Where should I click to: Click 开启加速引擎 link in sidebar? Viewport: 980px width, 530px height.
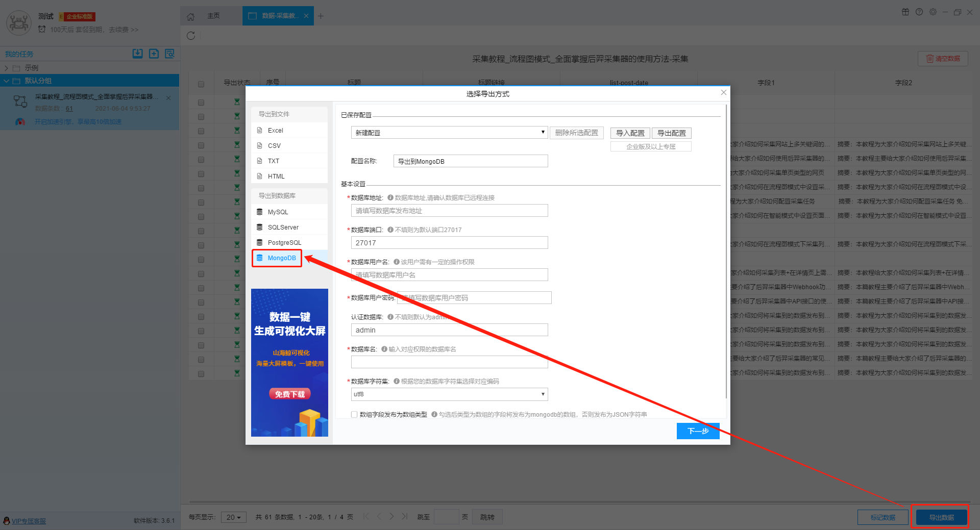(x=78, y=121)
